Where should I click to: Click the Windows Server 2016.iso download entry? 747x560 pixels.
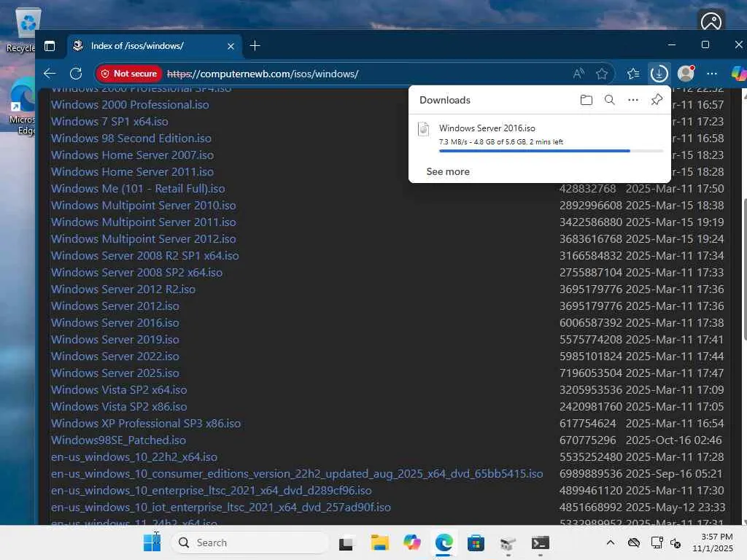coord(540,138)
